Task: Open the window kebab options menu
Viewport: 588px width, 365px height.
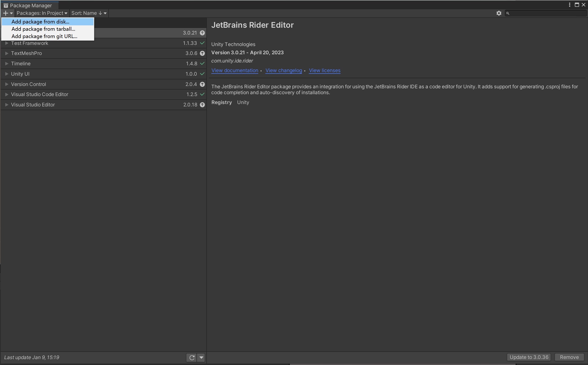Action: (x=570, y=5)
